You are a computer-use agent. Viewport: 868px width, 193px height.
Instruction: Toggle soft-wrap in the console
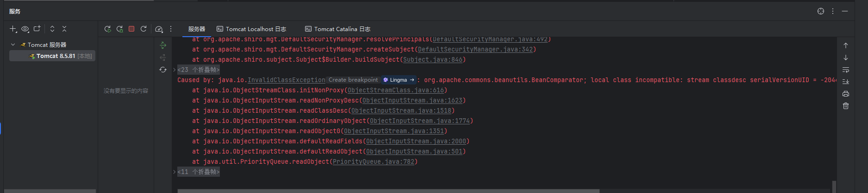click(845, 70)
